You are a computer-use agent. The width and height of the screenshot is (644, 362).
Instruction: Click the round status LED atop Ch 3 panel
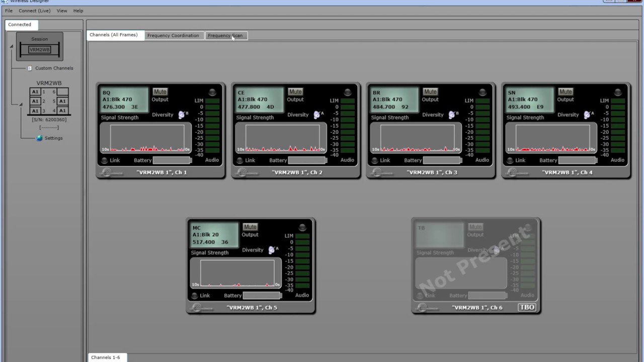482,92
